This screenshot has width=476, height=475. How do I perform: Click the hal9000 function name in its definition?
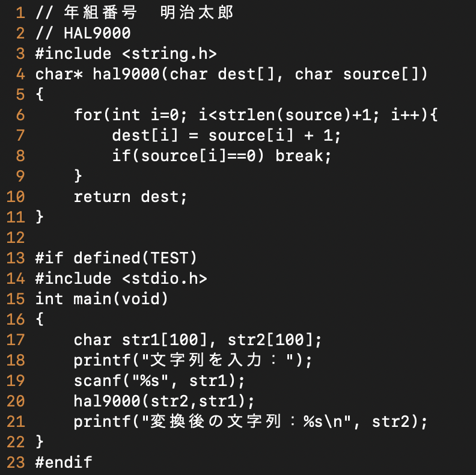coord(126,74)
